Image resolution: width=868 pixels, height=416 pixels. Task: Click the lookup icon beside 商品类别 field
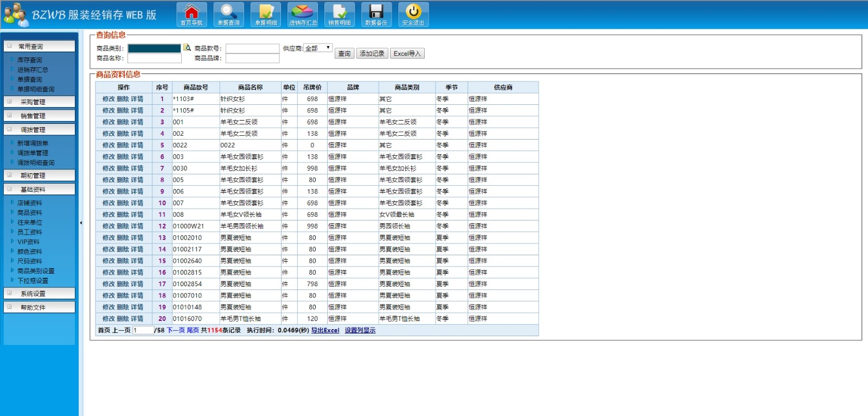click(x=187, y=48)
